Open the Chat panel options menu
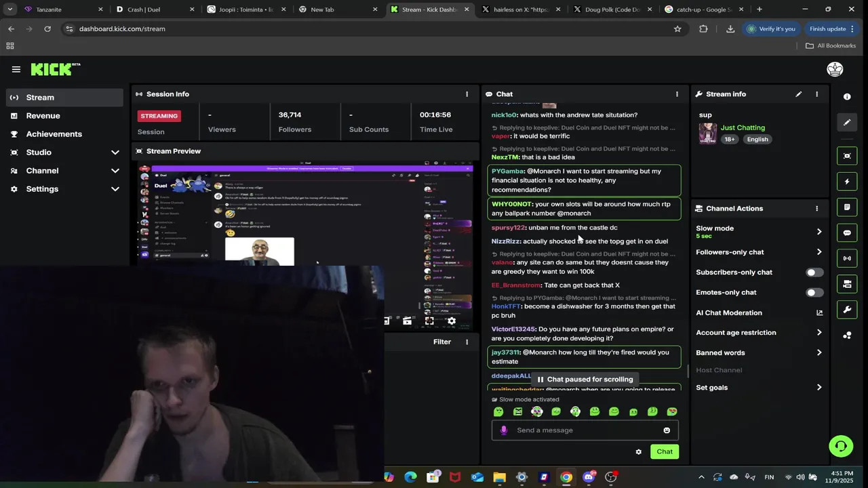This screenshot has height=488, width=868. 677,94
